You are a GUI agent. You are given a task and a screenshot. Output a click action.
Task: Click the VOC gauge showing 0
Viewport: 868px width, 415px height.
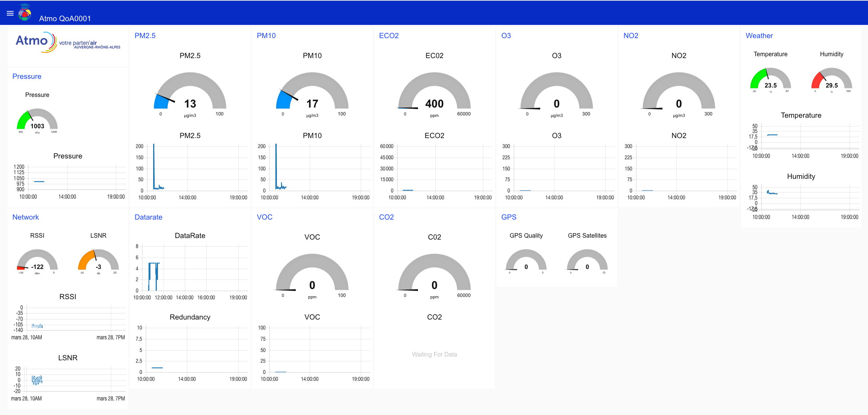tap(312, 276)
